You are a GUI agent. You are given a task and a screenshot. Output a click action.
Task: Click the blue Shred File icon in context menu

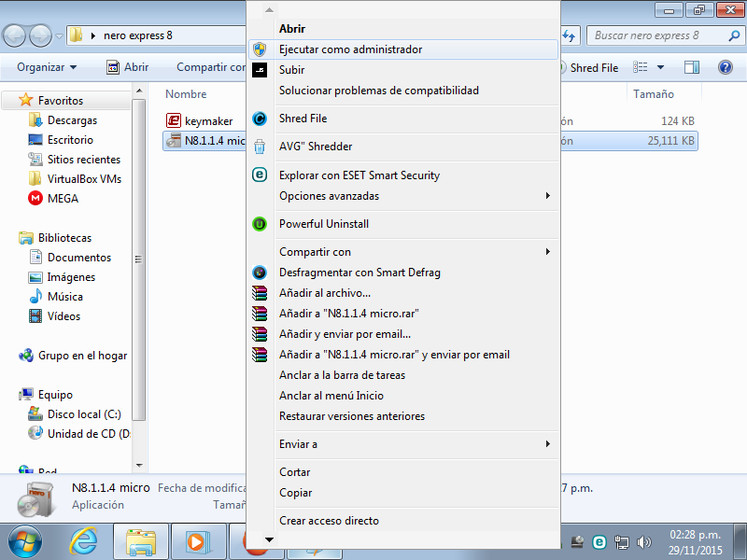(260, 119)
